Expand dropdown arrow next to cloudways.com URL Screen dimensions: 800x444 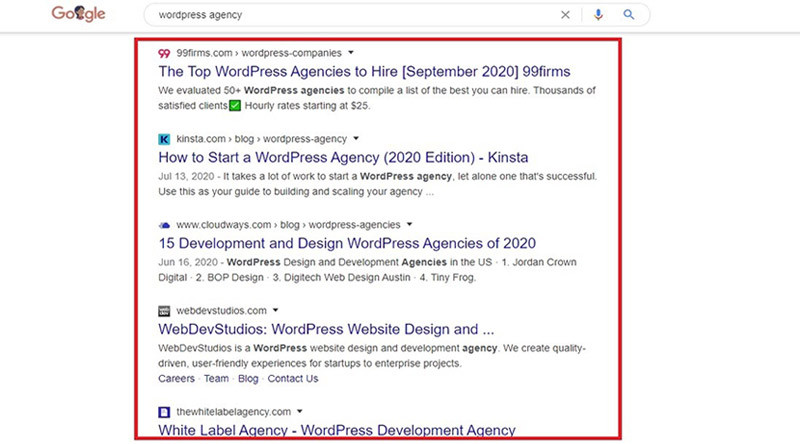point(409,225)
